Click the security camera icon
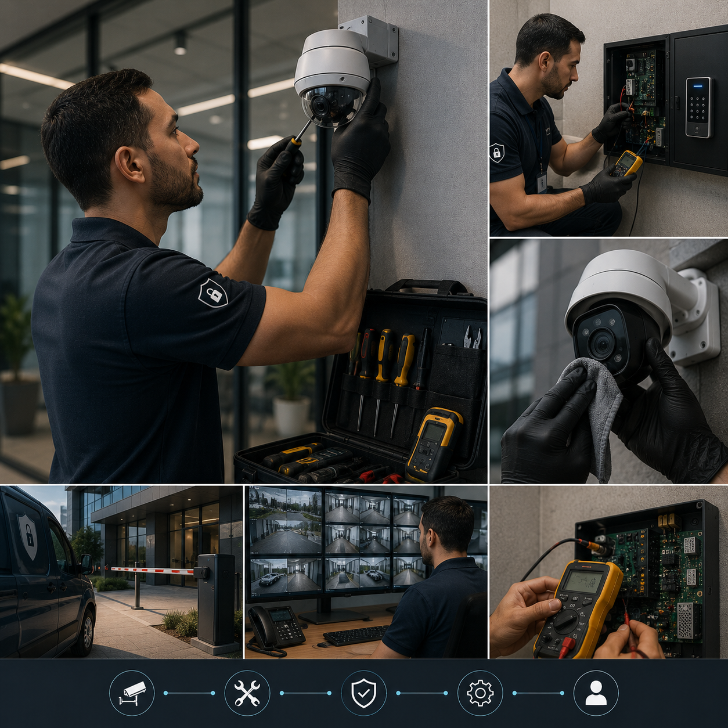728x728 pixels. tap(132, 693)
